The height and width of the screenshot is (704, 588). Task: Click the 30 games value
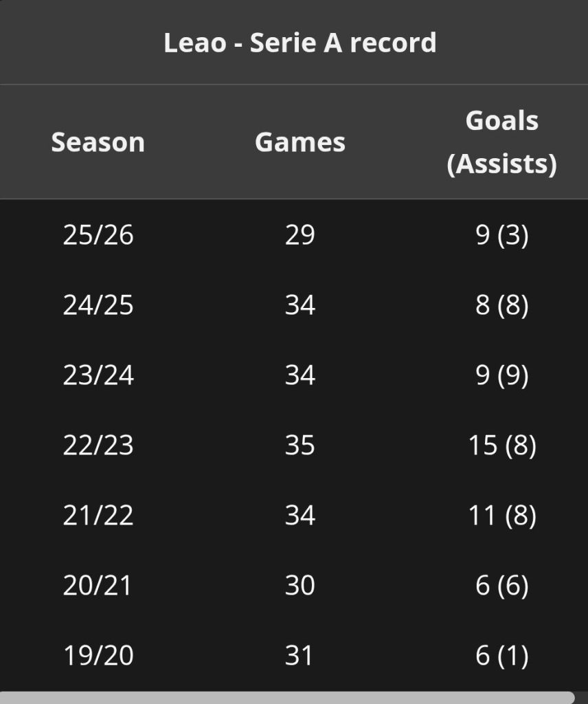pyautogui.click(x=299, y=585)
